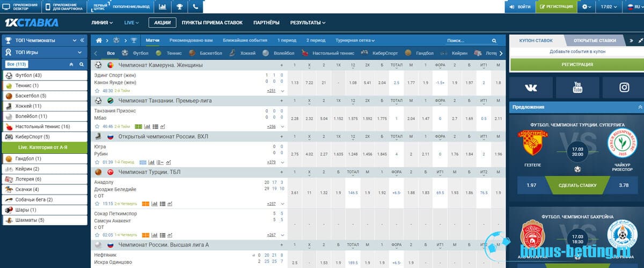The image size is (644, 268).
Task: Click the phone callback icon
Action: [195, 7]
